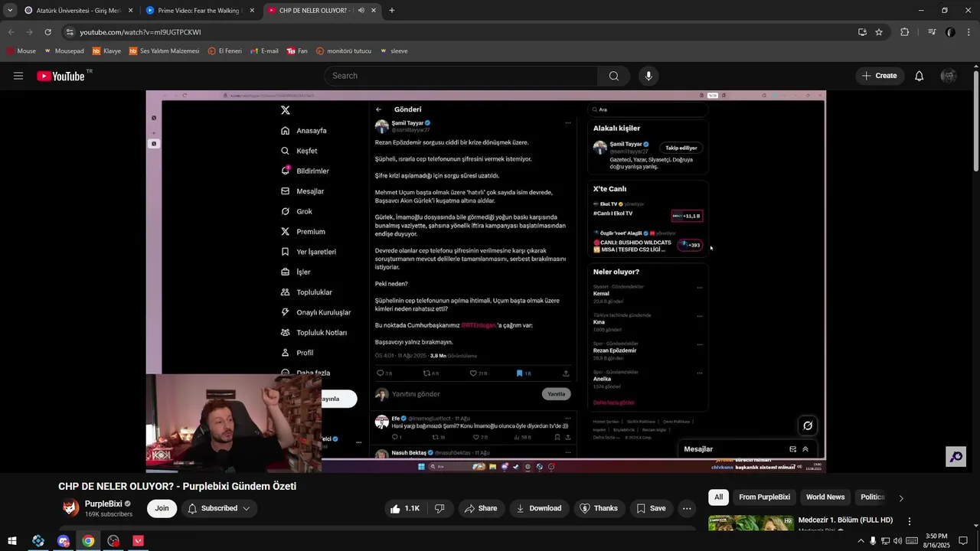Open Chrome from the taskbar
This screenshot has height=551, width=980.
(88, 541)
